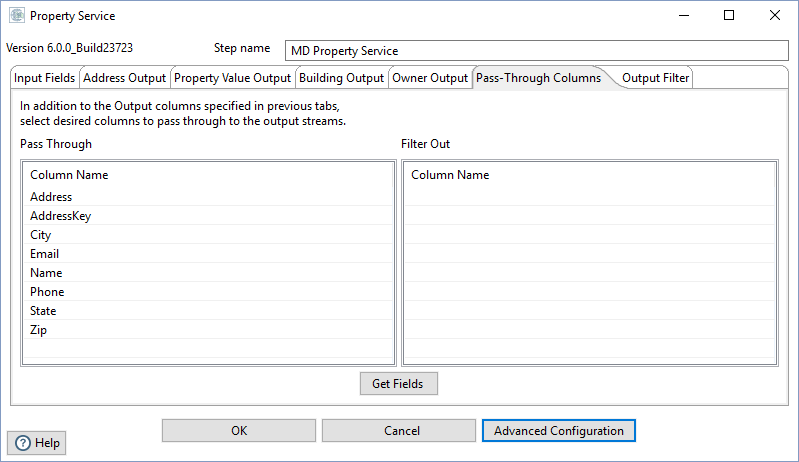This screenshot has height=462, width=799.
Task: Open the Output Filter tab
Action: point(655,78)
